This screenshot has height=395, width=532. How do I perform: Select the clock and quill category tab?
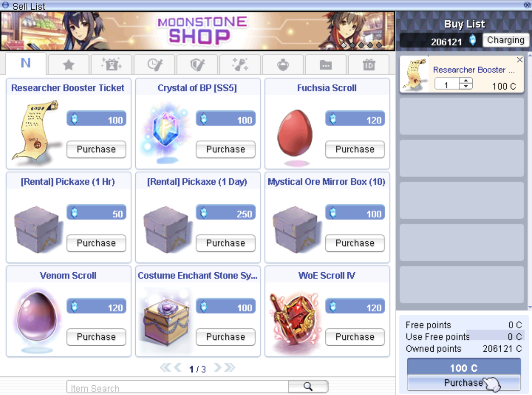click(155, 64)
